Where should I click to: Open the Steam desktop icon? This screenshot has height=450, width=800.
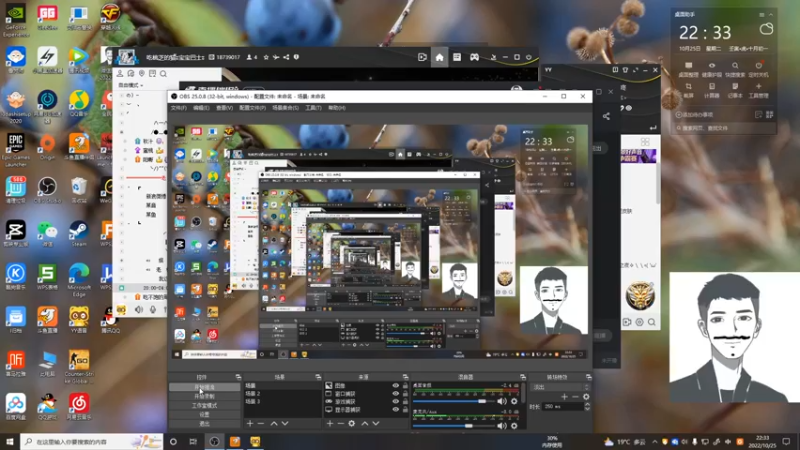click(x=79, y=234)
